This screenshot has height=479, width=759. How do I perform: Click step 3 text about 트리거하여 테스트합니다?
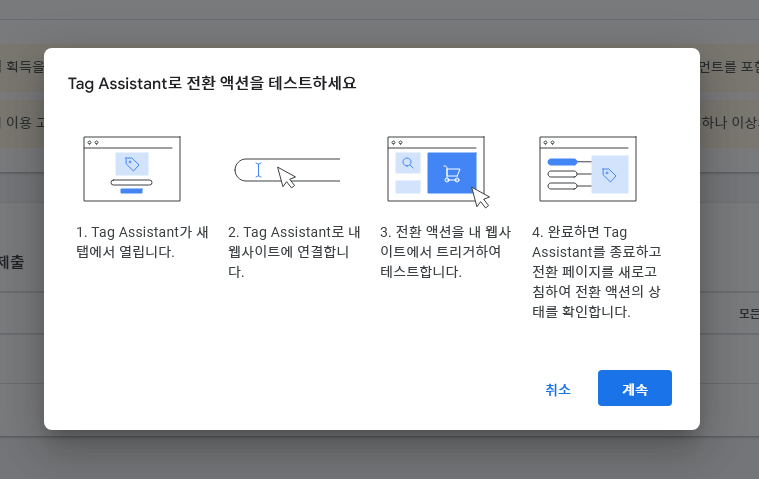coord(440,251)
